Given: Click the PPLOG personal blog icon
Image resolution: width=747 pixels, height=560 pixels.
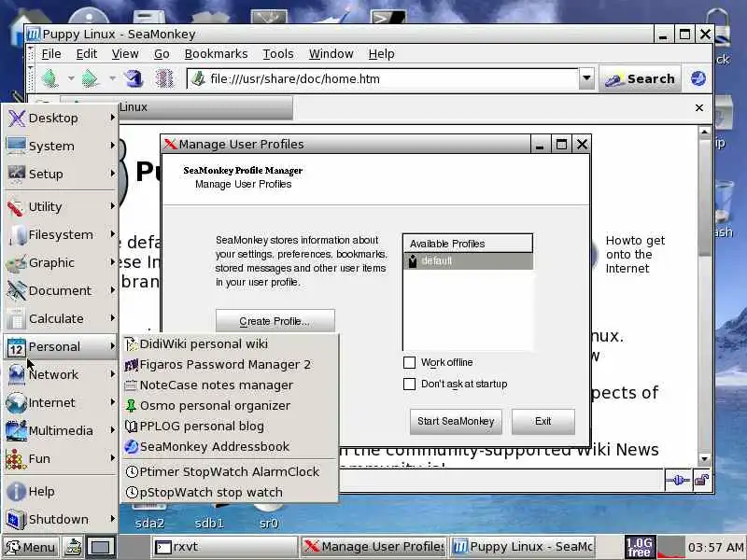Looking at the screenshot, I should [131, 427].
